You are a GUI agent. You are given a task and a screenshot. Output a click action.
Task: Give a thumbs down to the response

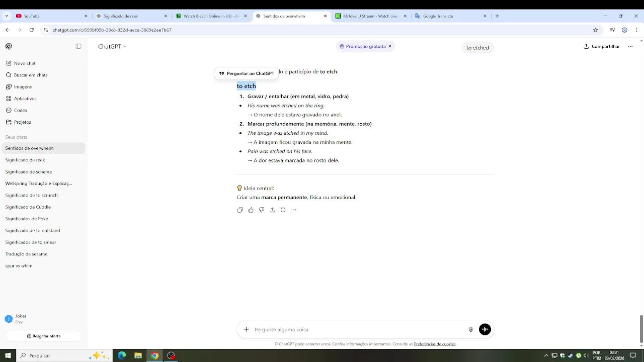tap(262, 210)
